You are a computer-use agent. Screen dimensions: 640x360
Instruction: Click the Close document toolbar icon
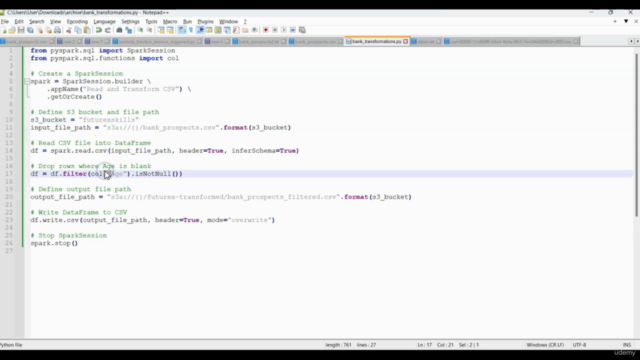tap(40, 30)
